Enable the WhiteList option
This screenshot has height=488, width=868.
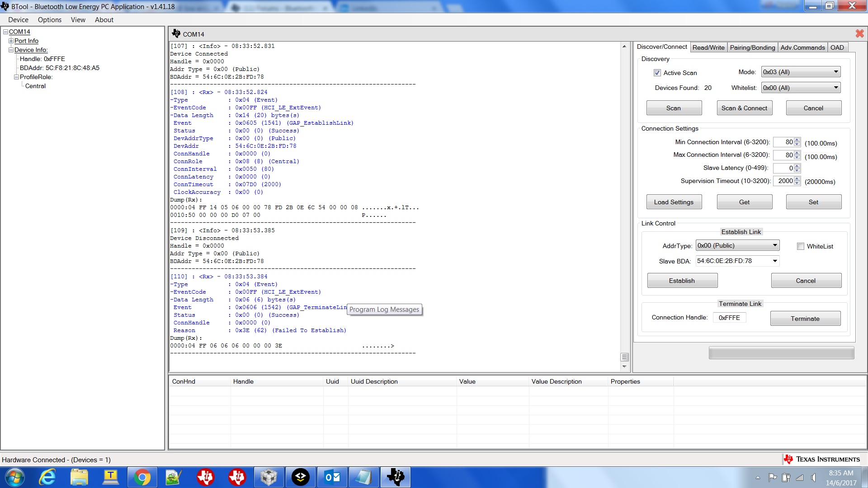[801, 246]
